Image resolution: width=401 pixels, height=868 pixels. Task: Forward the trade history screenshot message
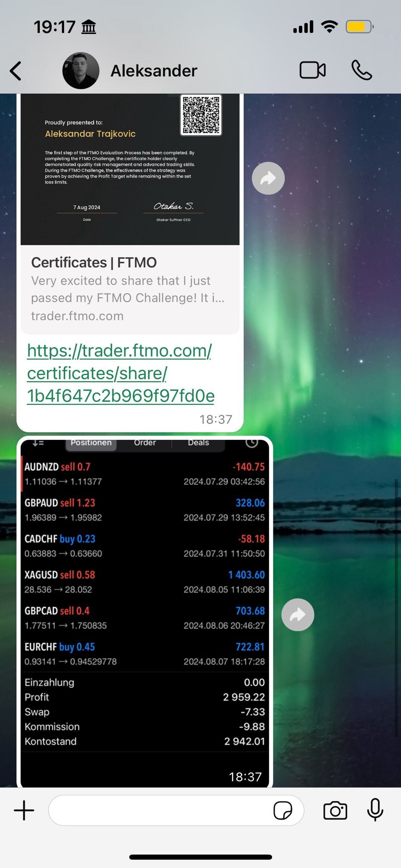298,615
